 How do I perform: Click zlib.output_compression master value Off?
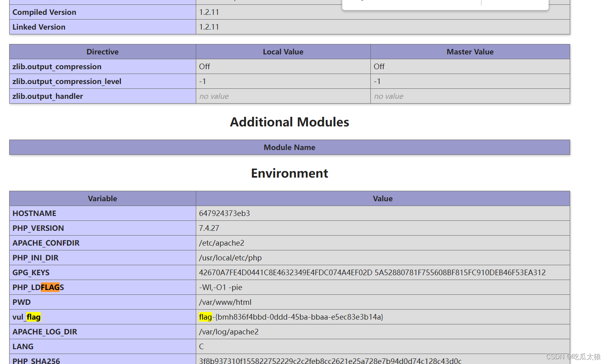pos(379,66)
